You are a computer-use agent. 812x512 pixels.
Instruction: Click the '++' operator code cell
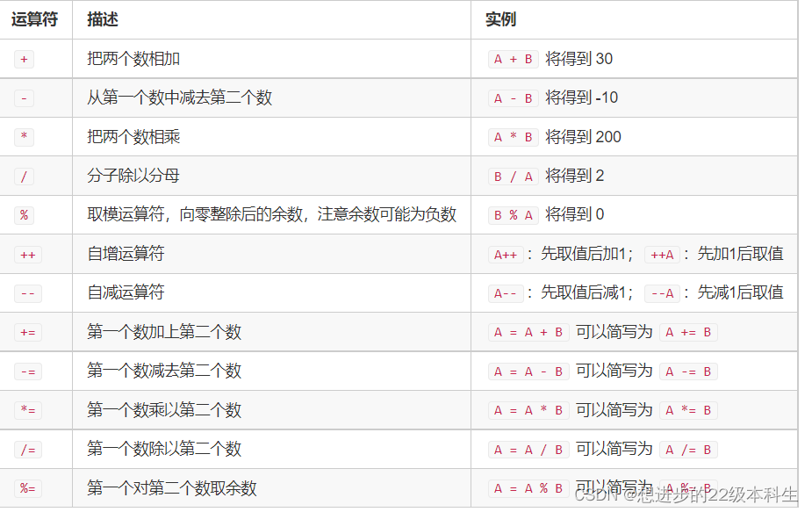(28, 255)
